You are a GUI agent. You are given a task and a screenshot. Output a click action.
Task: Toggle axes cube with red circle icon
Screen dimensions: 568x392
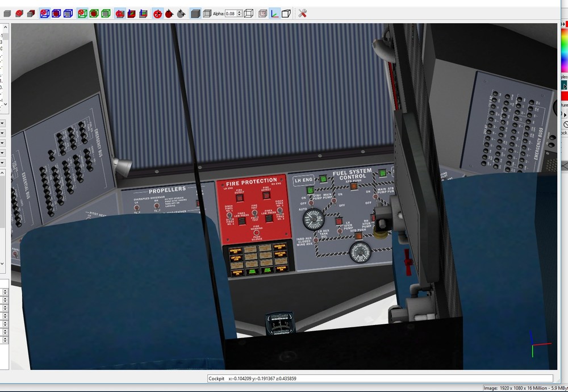[x=120, y=14]
